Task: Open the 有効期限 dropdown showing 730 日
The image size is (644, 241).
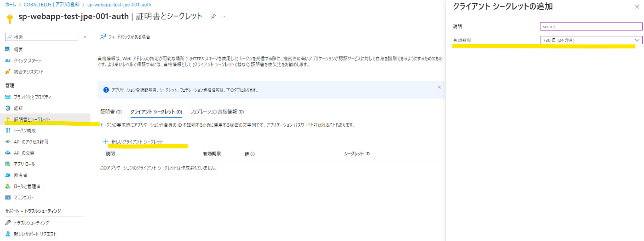Action: (591, 40)
